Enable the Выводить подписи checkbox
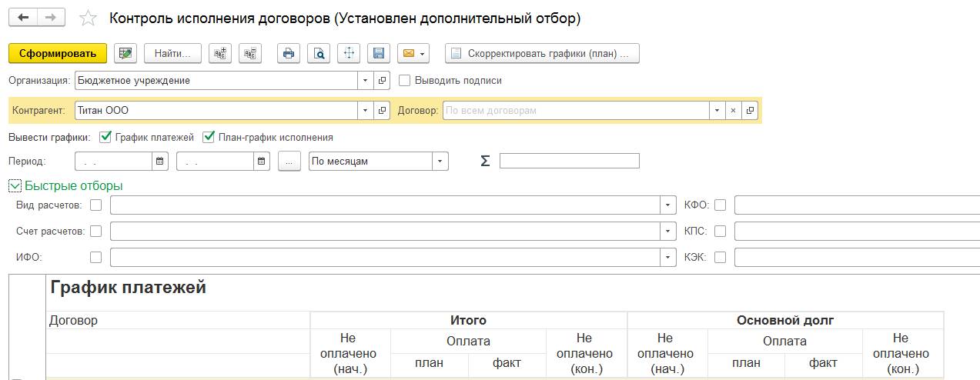The image size is (980, 380). coord(405,80)
